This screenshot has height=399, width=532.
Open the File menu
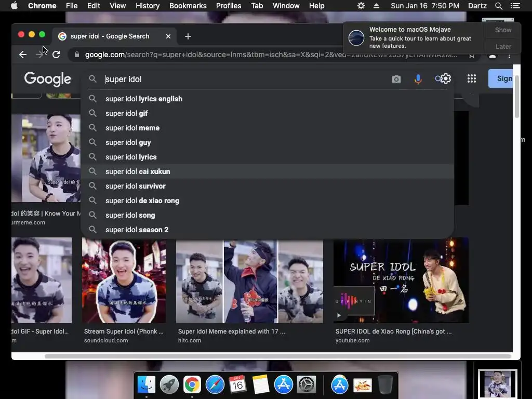click(x=72, y=6)
